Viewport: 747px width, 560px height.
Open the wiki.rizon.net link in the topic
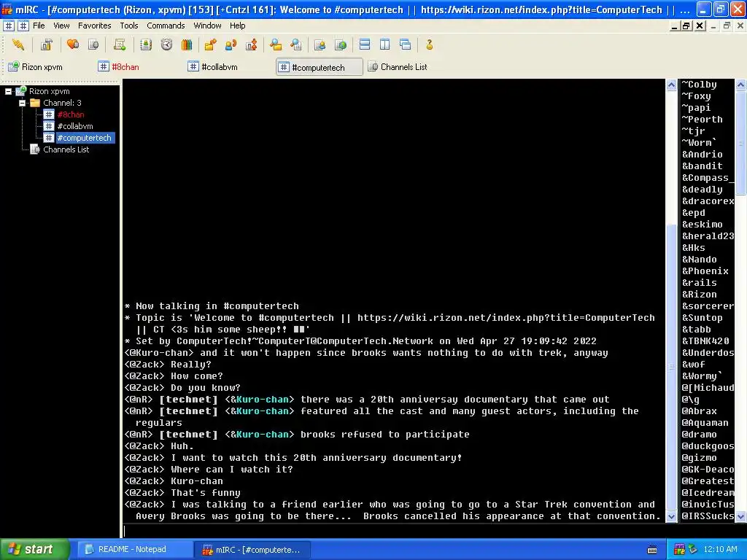tap(506, 318)
